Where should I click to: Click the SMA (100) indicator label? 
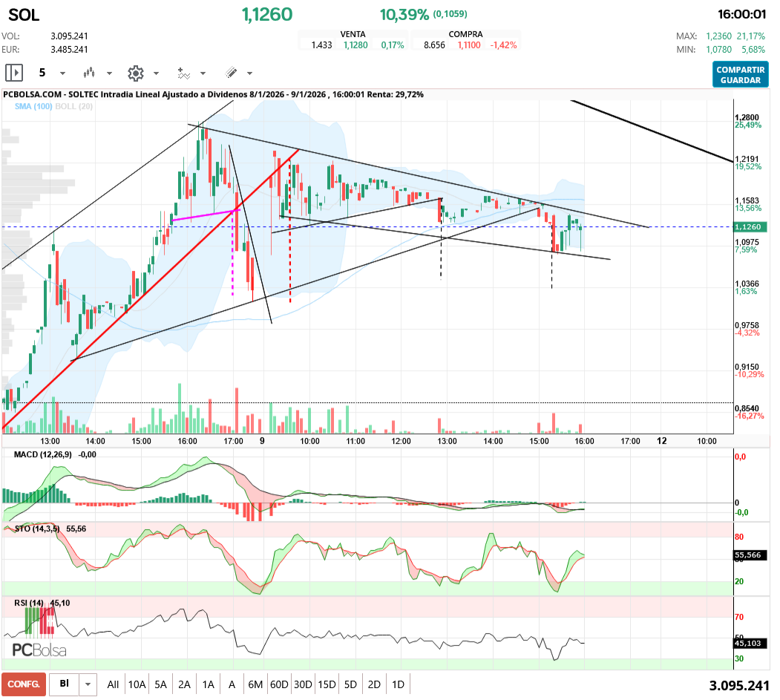(33, 106)
